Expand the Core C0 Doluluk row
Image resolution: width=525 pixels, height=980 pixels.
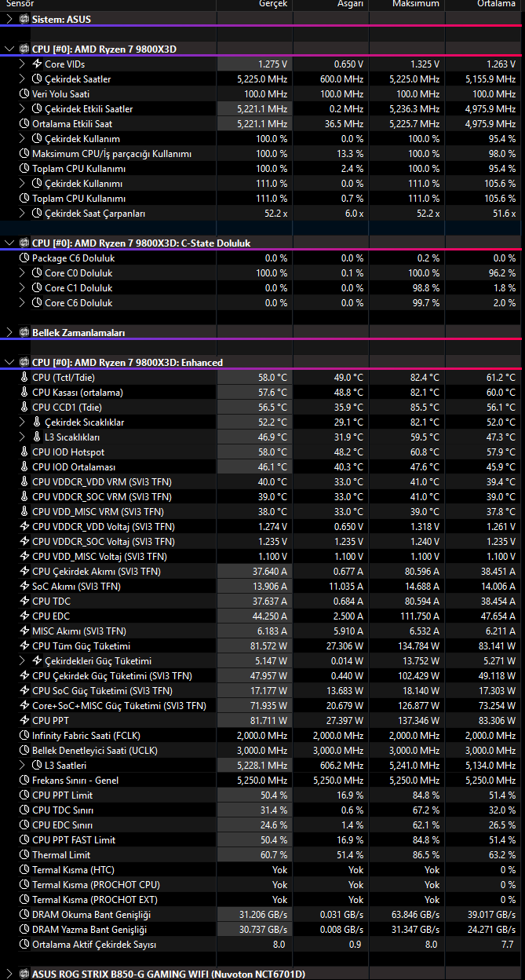point(23,273)
